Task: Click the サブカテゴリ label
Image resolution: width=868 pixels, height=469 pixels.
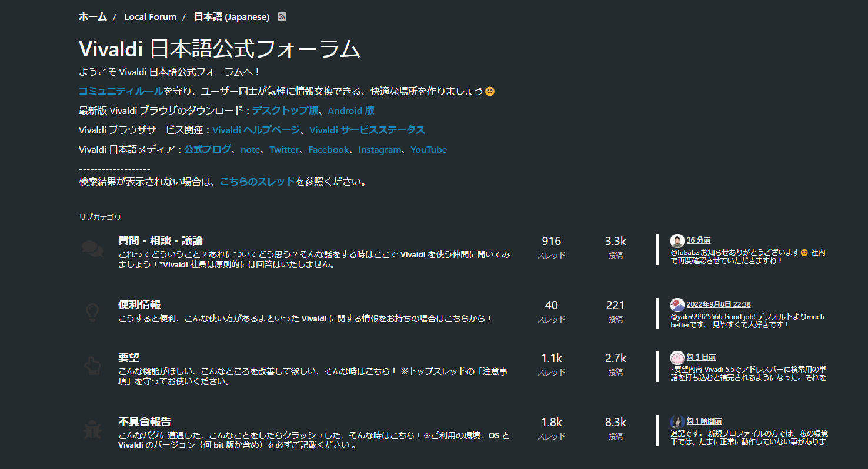Action: tap(100, 217)
